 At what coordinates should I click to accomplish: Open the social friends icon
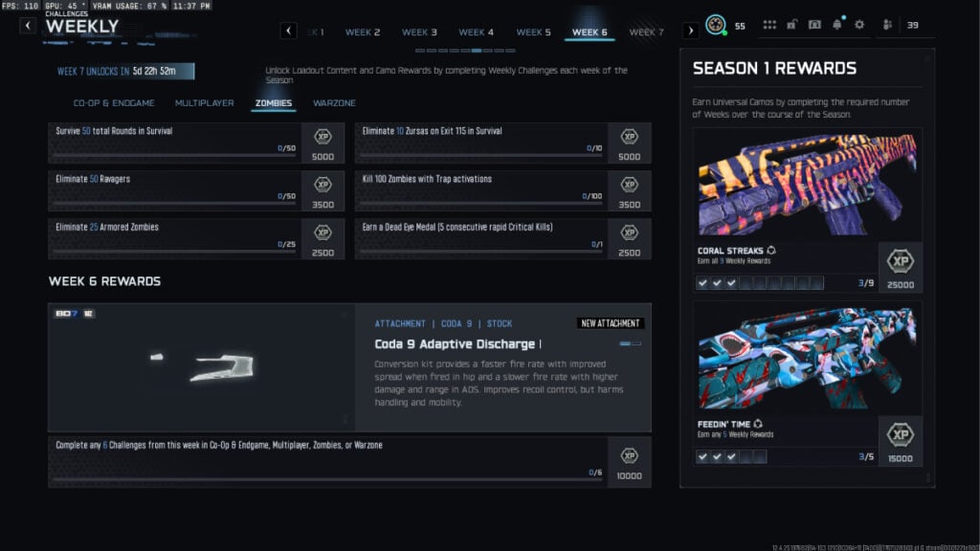(888, 26)
